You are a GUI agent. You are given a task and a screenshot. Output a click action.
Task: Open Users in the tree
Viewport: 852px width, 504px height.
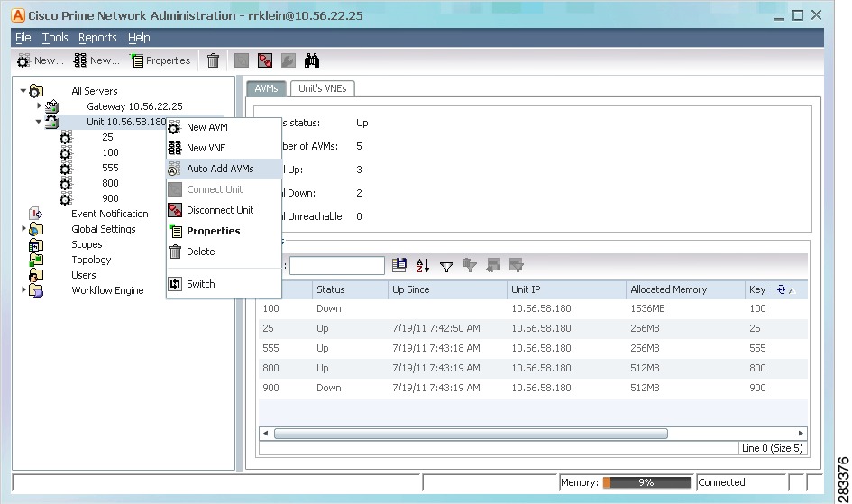click(x=83, y=275)
